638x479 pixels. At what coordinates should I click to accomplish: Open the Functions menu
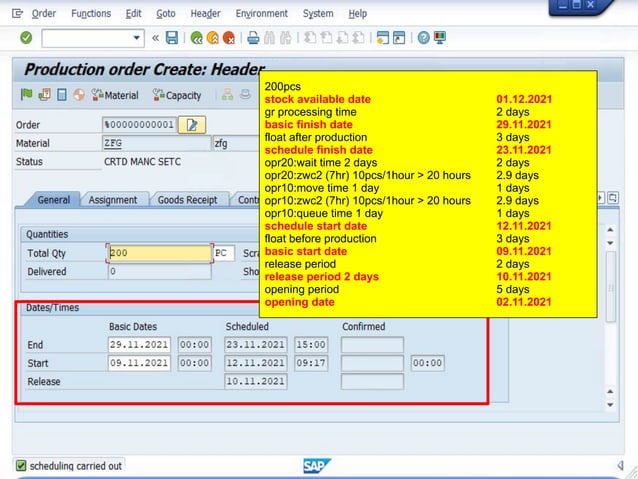(x=91, y=13)
